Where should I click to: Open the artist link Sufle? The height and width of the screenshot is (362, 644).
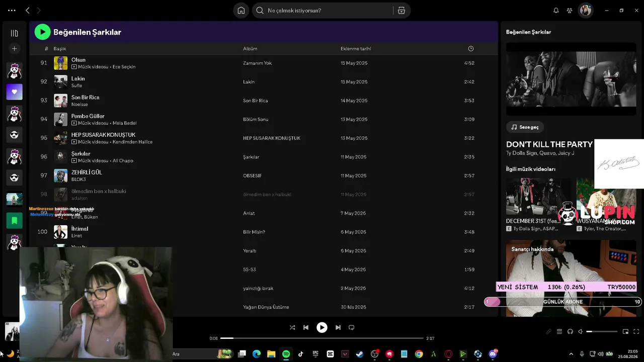pos(76,85)
